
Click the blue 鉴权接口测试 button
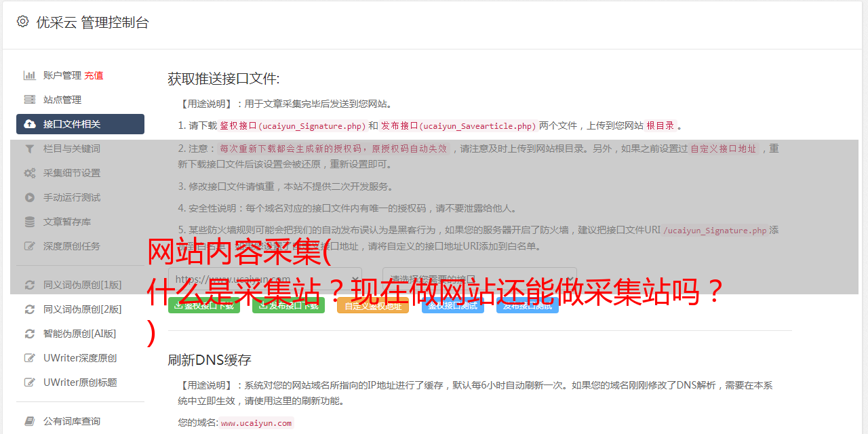(x=452, y=306)
